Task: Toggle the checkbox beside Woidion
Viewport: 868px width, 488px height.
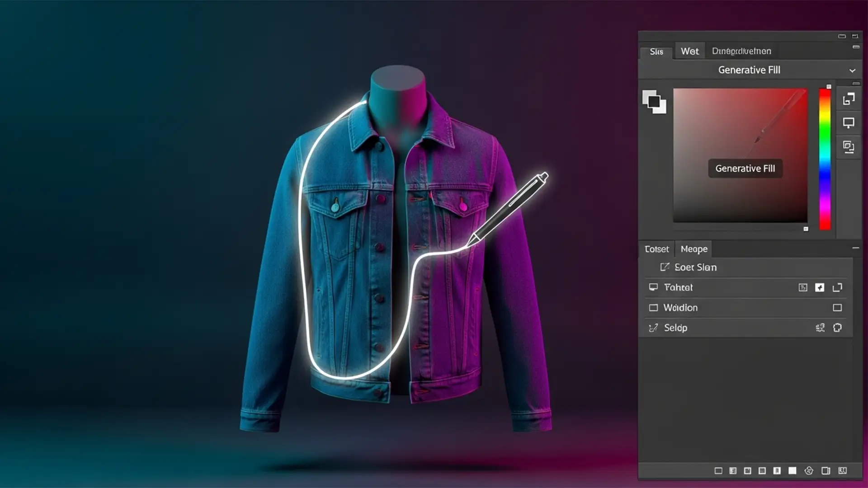Action: [x=838, y=308]
